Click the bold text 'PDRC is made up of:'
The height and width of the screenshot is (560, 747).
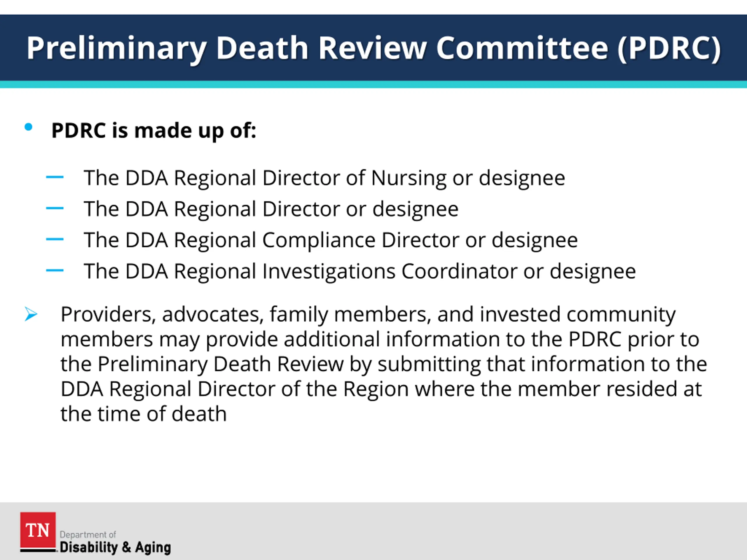coord(154,130)
